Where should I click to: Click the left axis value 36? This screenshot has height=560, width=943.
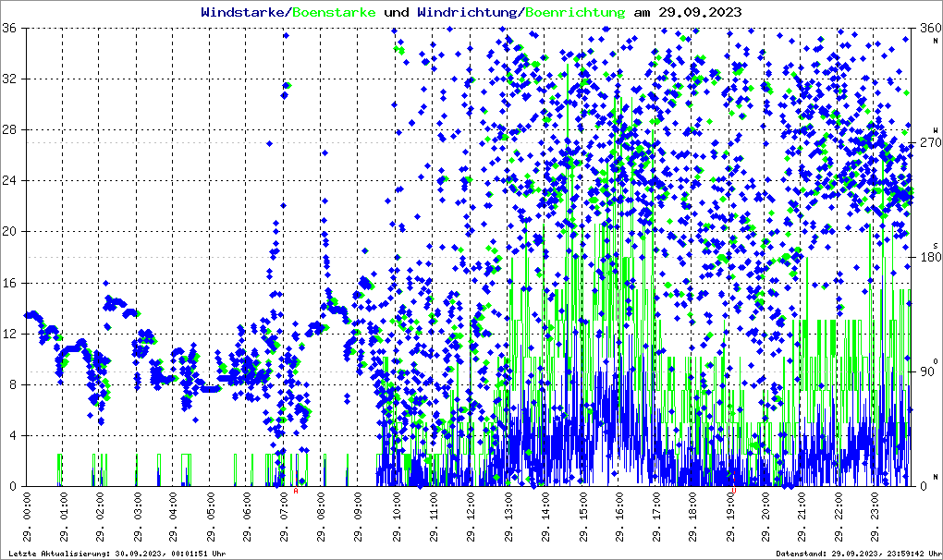tap(9, 28)
